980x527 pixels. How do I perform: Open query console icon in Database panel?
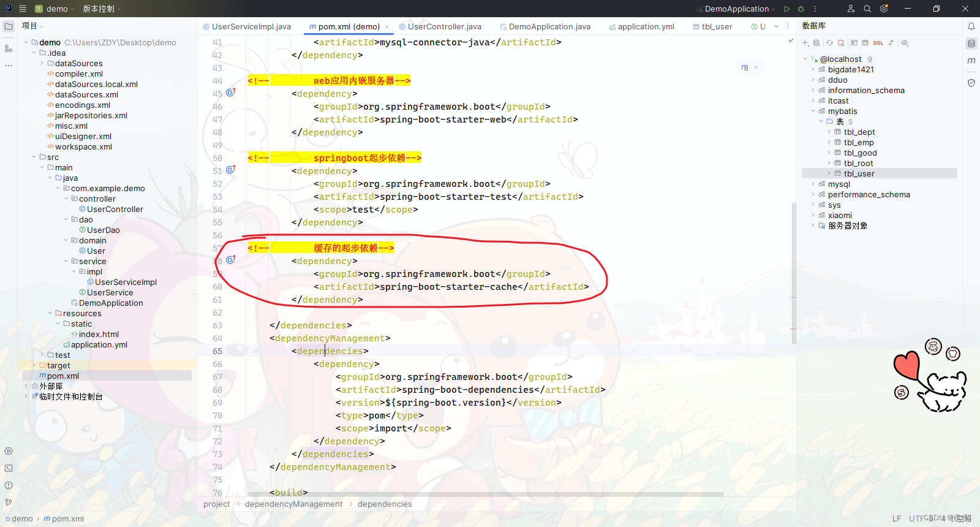(854, 43)
